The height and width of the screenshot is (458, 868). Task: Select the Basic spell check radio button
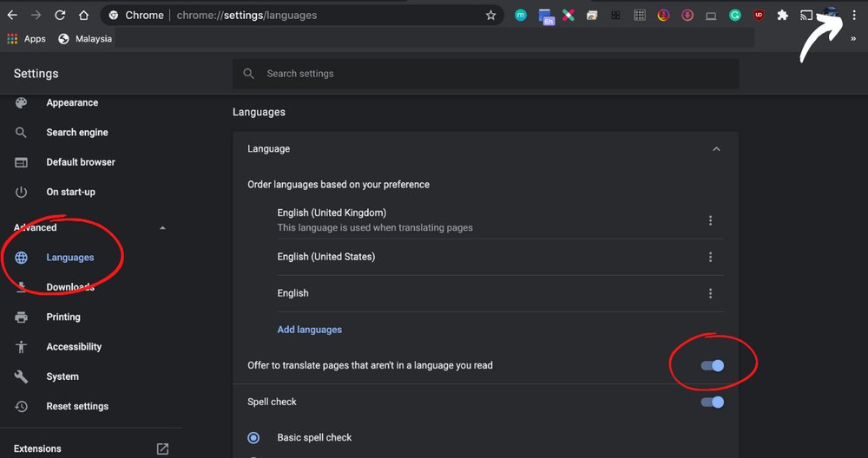click(253, 438)
